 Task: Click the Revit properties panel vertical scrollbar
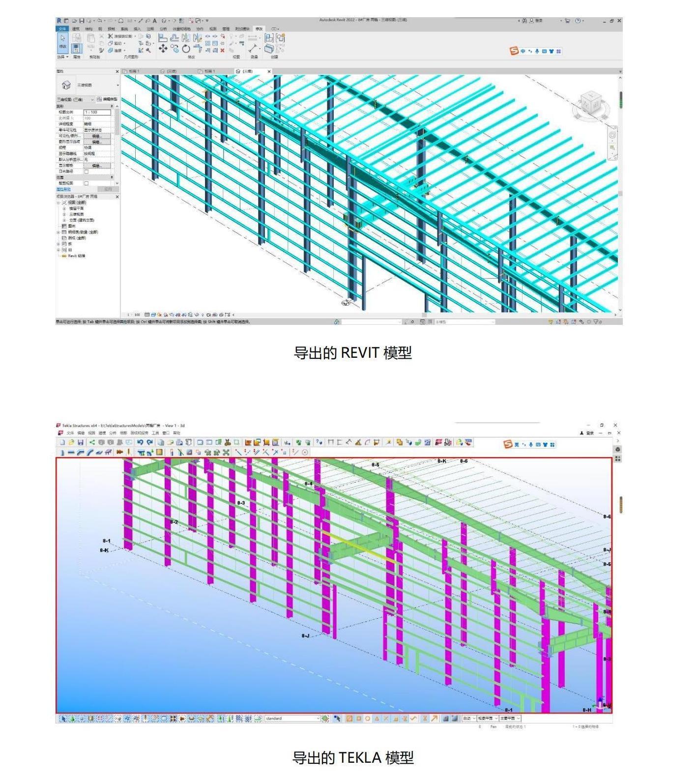117,122
